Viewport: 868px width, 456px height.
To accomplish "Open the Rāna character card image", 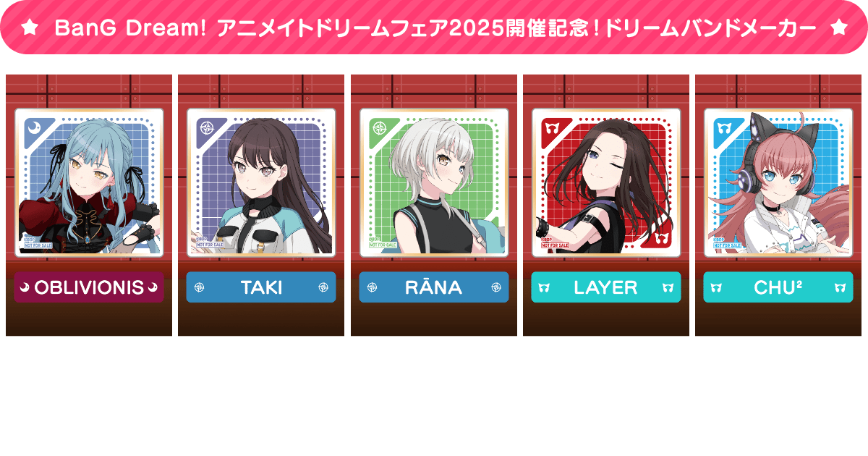I will point(434,183).
